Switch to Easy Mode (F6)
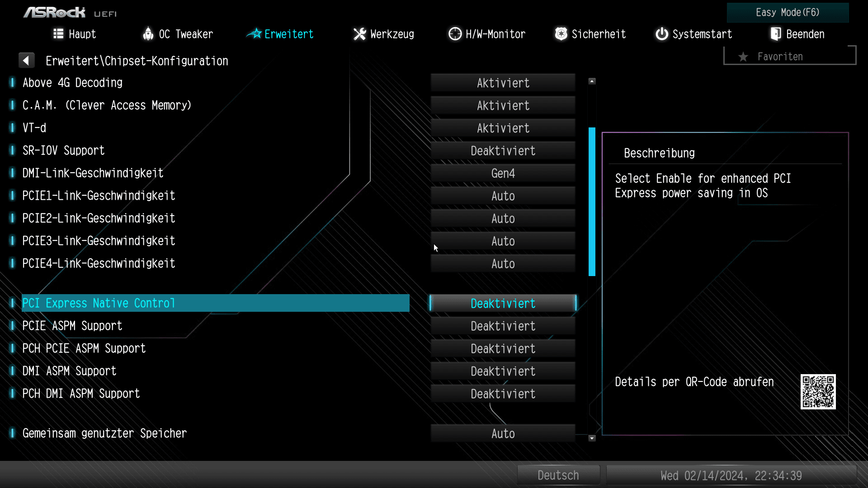 click(788, 13)
